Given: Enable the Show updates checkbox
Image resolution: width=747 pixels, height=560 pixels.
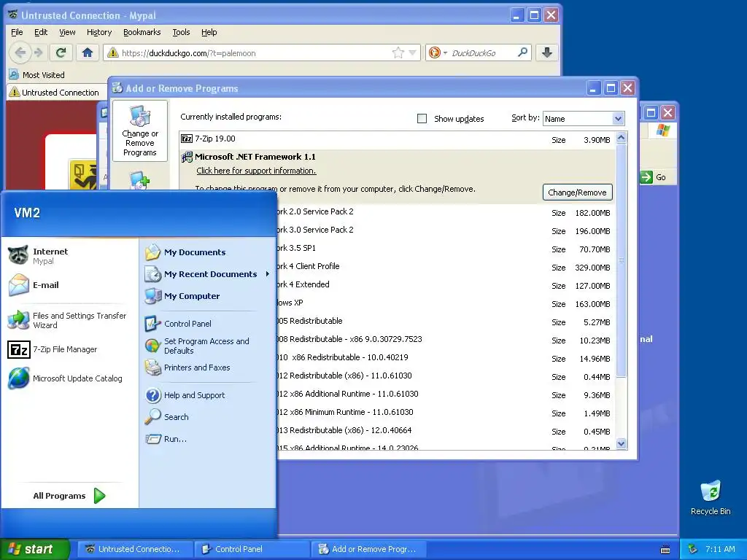Looking at the screenshot, I should click(422, 119).
